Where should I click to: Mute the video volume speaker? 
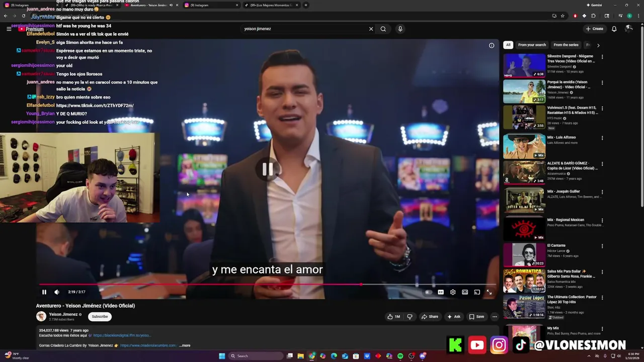[x=57, y=292]
